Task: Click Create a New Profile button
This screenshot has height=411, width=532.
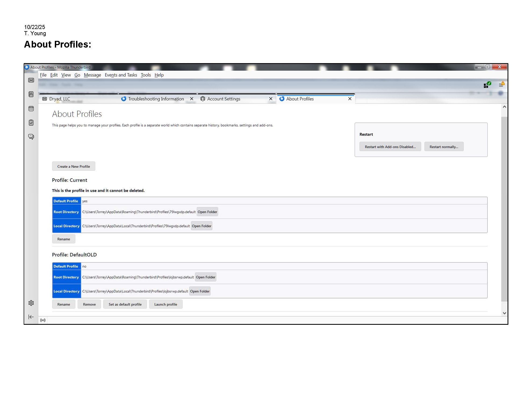Action: click(74, 167)
